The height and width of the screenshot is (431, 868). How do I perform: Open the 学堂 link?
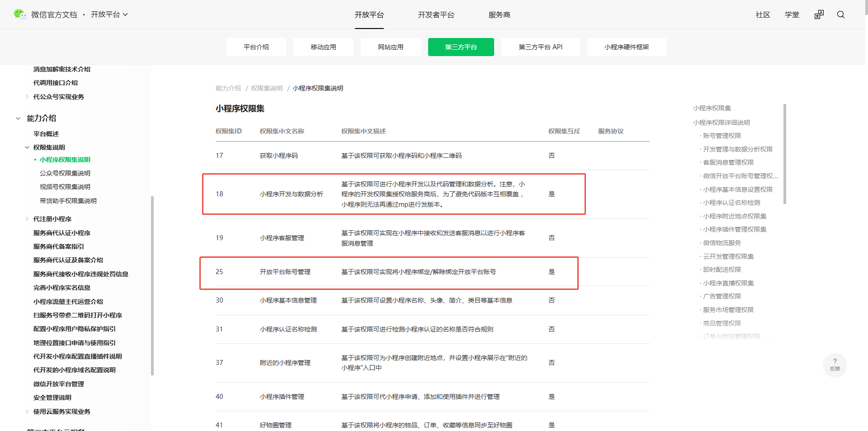click(792, 15)
